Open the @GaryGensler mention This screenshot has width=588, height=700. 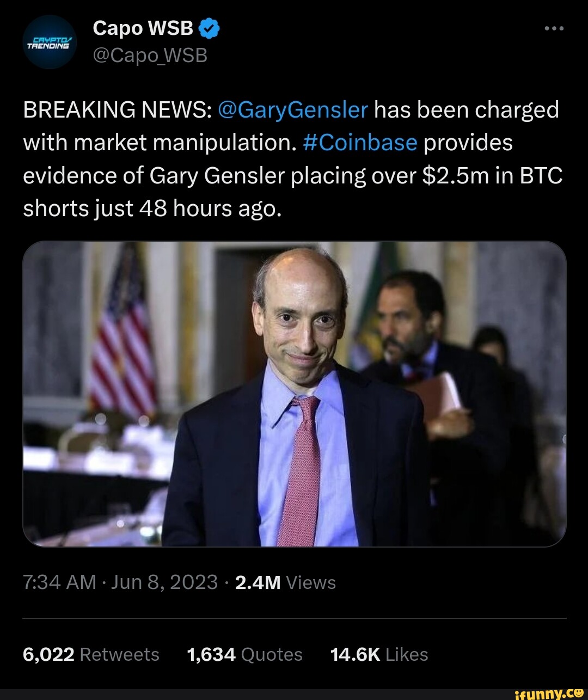(x=293, y=110)
